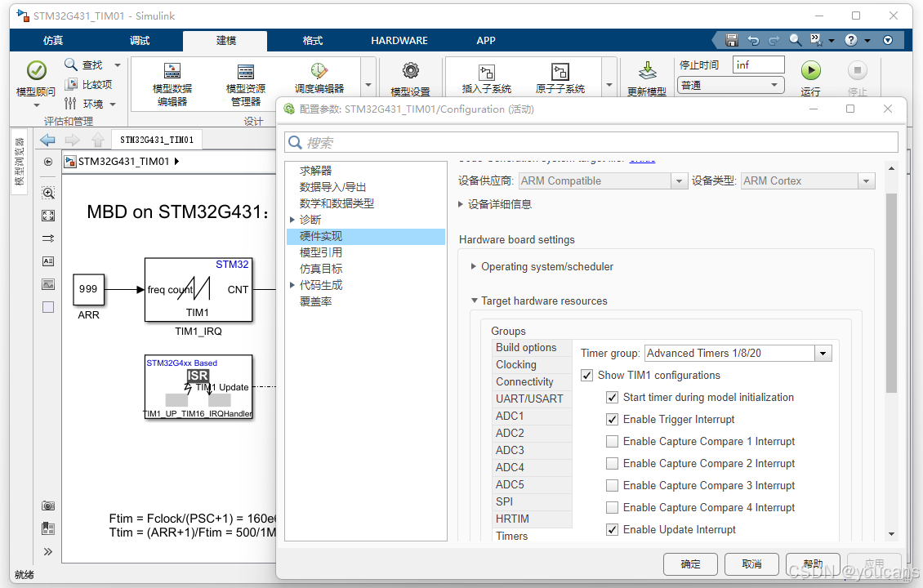Click the scrollbar up arrow in dialog

tap(891, 168)
